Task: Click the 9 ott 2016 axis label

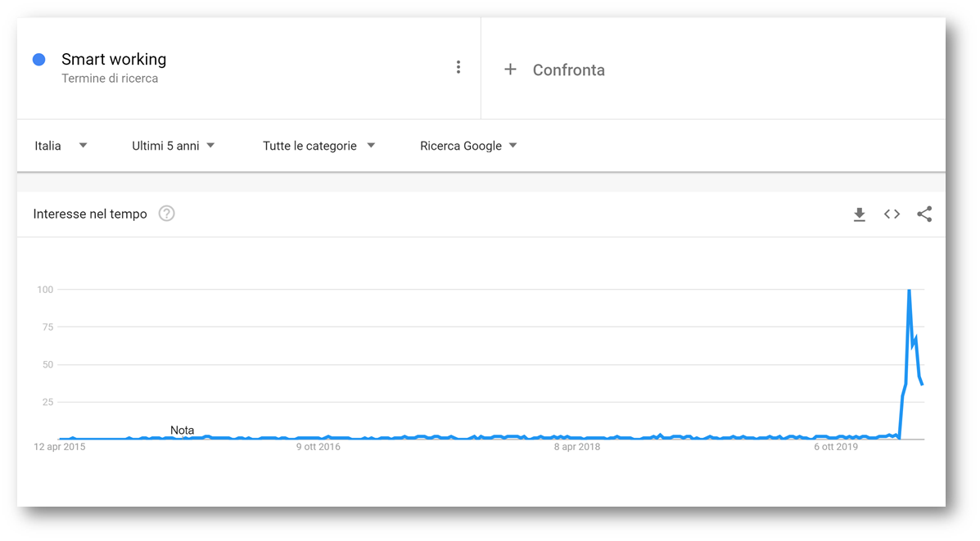Action: (x=318, y=447)
